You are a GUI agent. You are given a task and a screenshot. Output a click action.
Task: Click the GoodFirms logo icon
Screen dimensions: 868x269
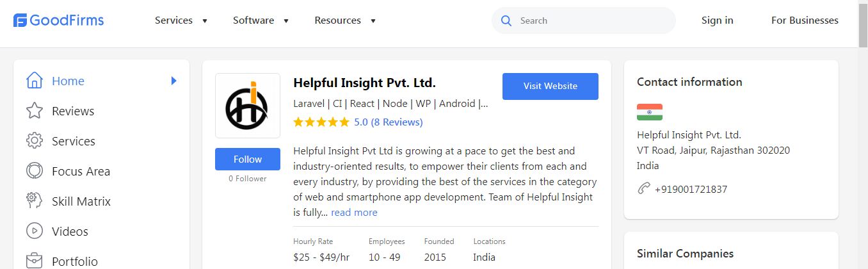[20, 20]
